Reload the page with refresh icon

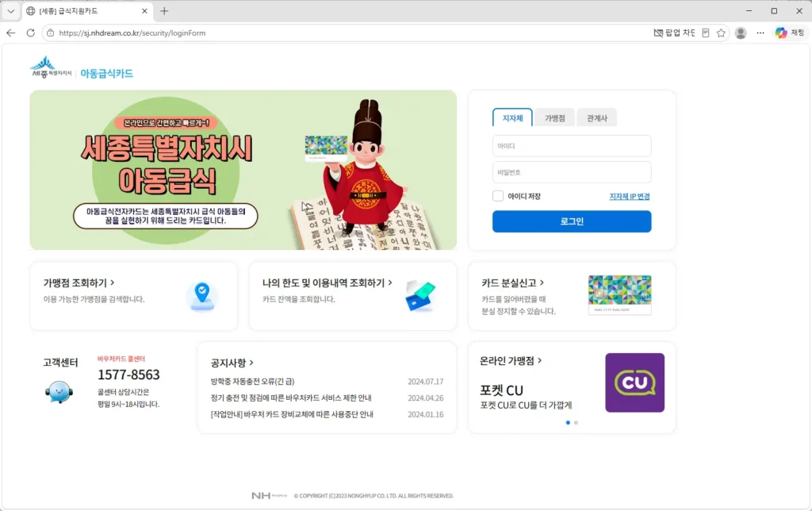[x=31, y=33]
